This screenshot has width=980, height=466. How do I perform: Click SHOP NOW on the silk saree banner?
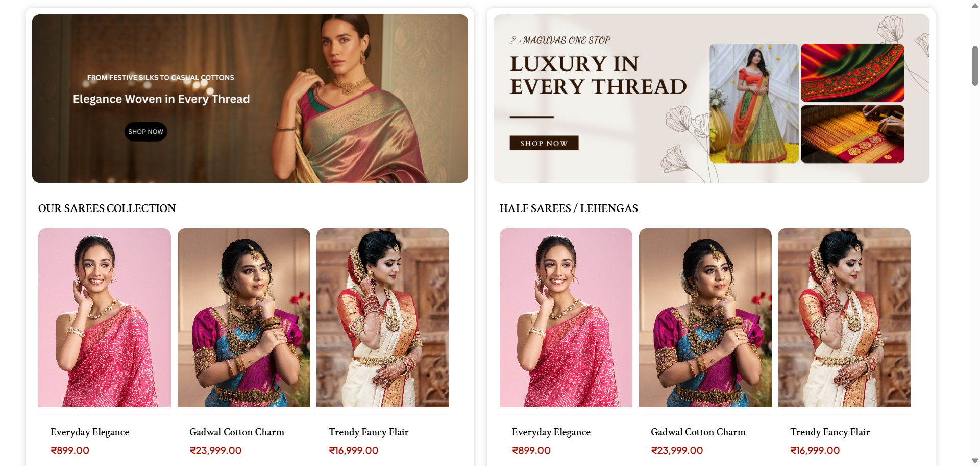[x=145, y=132]
